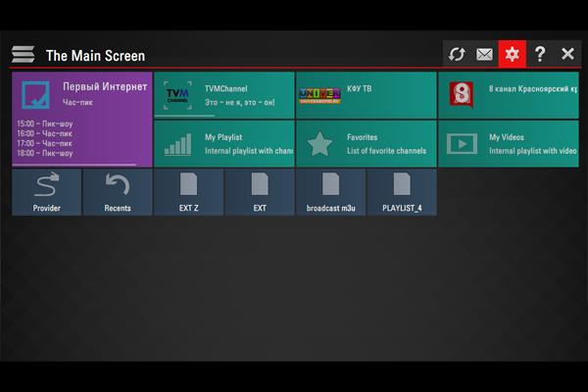Click the PLAYLIST_4 label
Viewport: 588px width, 392px height.
coord(402,208)
